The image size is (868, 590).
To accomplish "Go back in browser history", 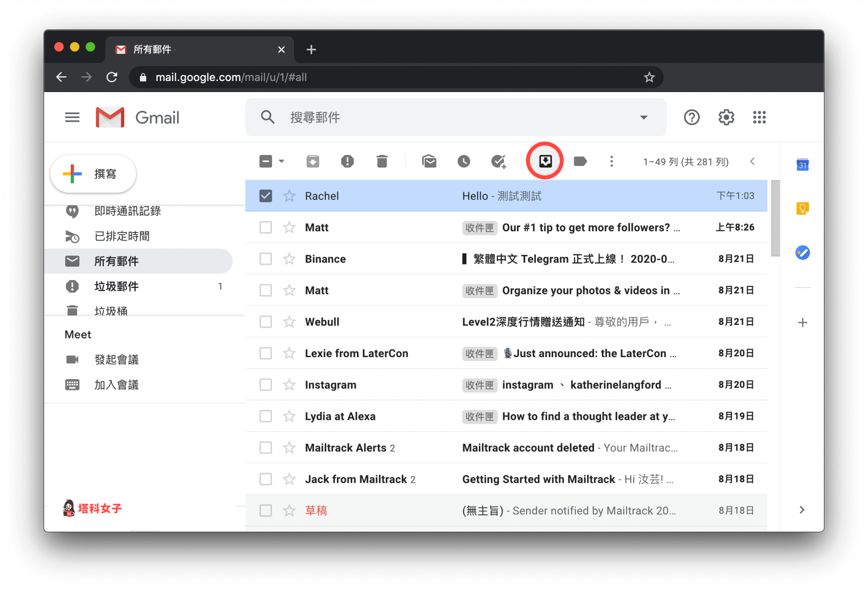I will pyautogui.click(x=61, y=77).
